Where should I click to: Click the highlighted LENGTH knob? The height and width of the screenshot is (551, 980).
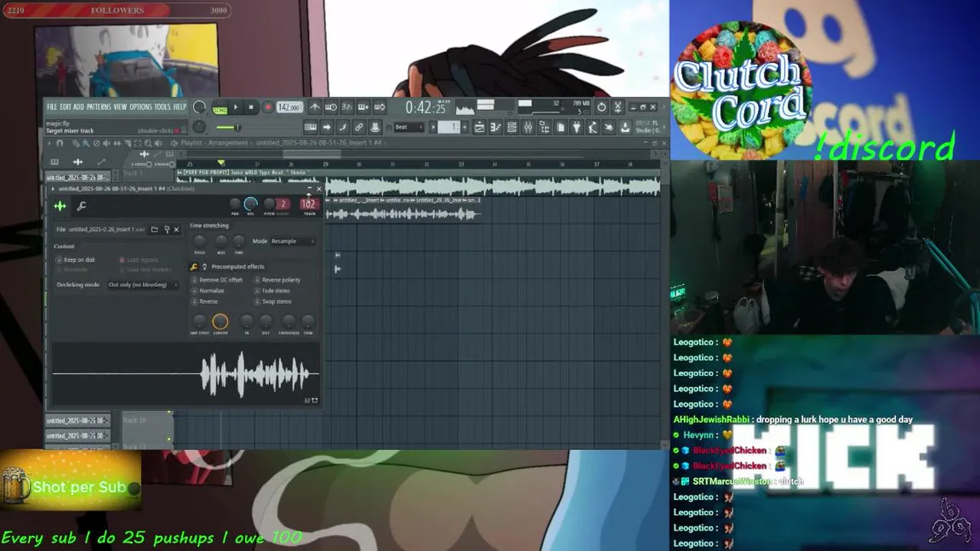[220, 321]
